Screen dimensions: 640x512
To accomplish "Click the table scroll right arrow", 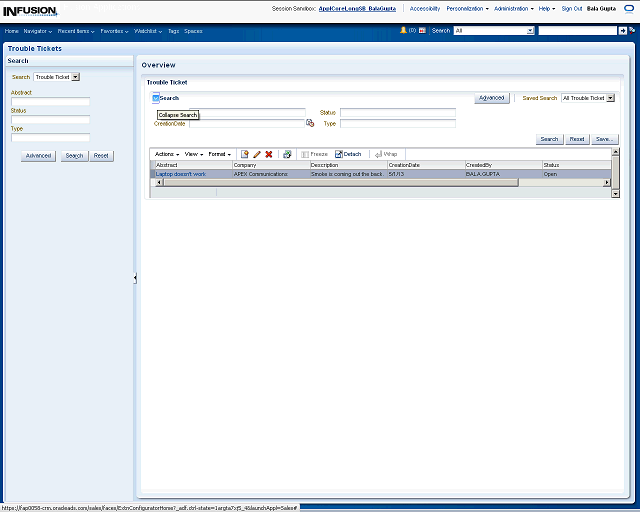I will [x=607, y=183].
